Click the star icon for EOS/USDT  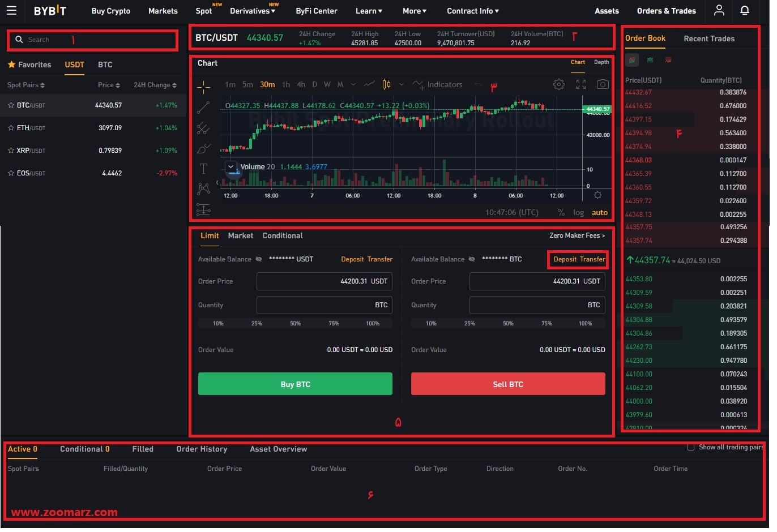(11, 174)
